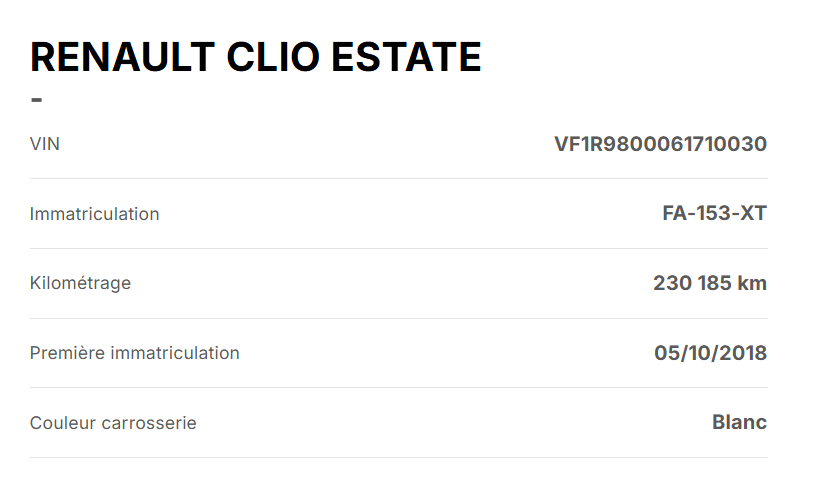This screenshot has height=480, width=831.
Task: Click the divider below the FA-153-XT row
Action: (399, 249)
